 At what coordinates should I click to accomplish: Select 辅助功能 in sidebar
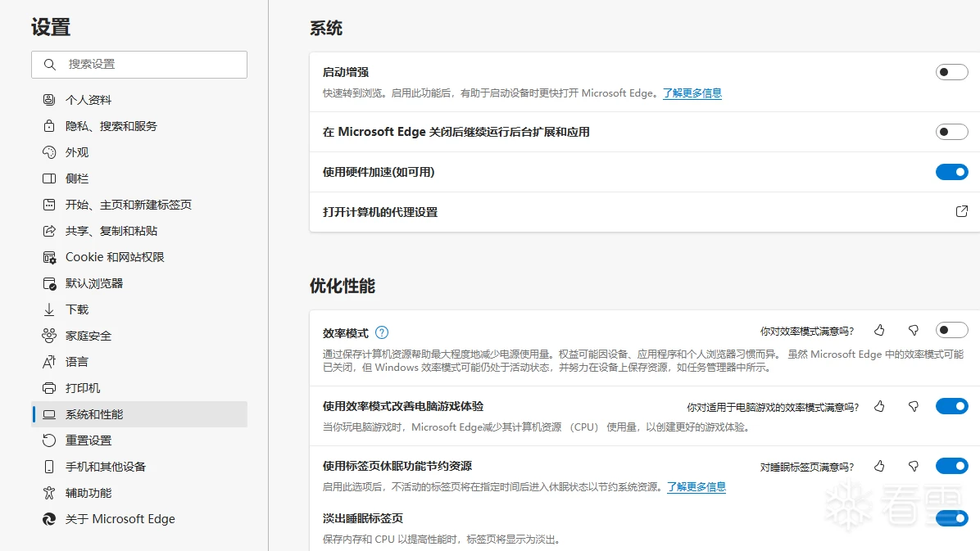click(x=139, y=494)
